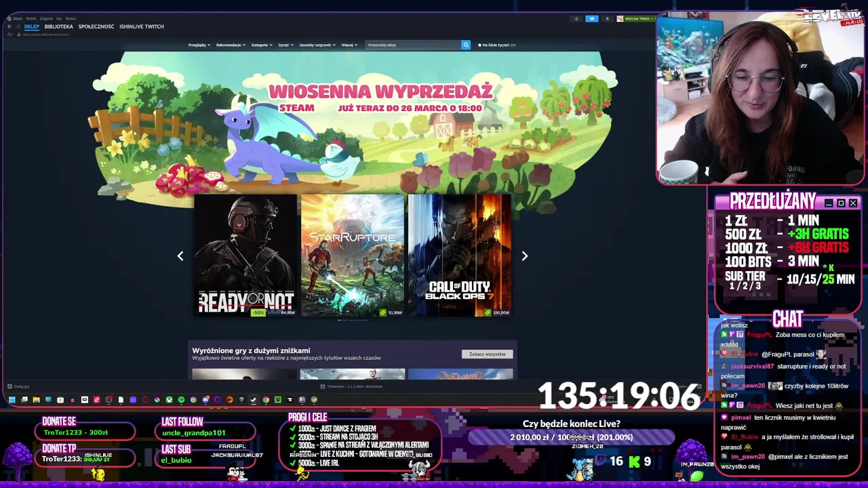Click the wishlist star icon
The height and width of the screenshot is (488, 868).
480,45
